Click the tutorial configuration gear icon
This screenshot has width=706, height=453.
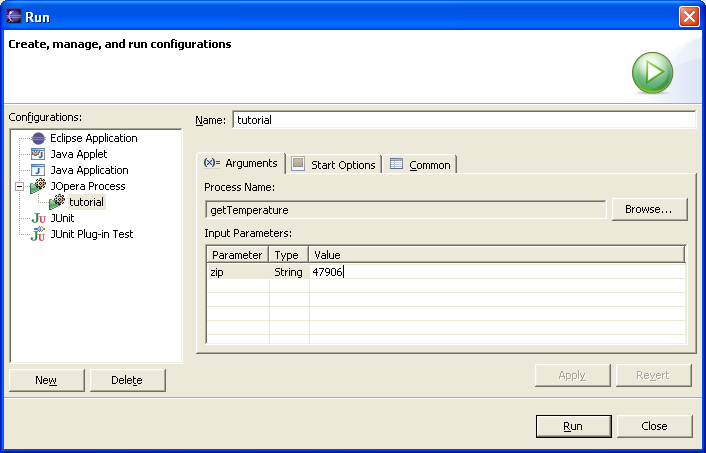tap(57, 202)
